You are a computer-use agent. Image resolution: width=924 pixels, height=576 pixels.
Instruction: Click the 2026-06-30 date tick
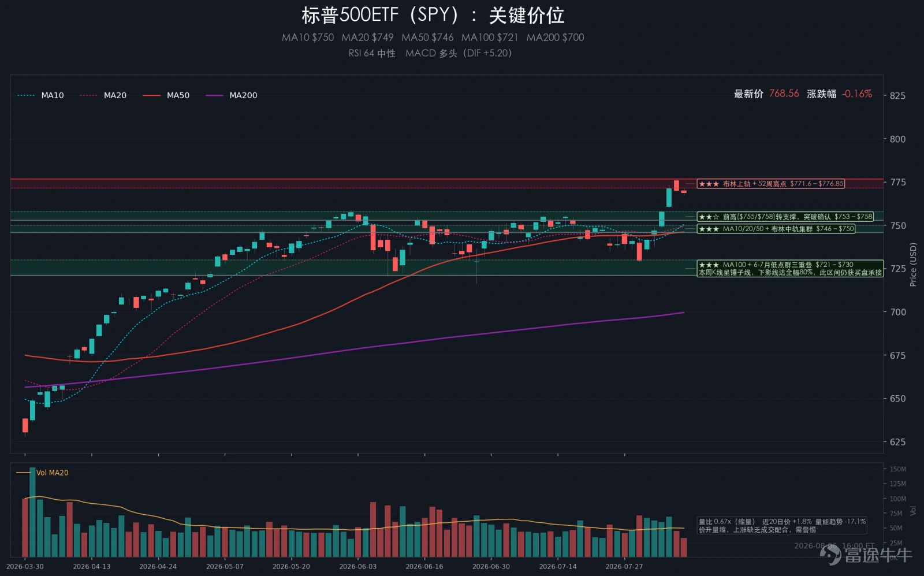491,567
